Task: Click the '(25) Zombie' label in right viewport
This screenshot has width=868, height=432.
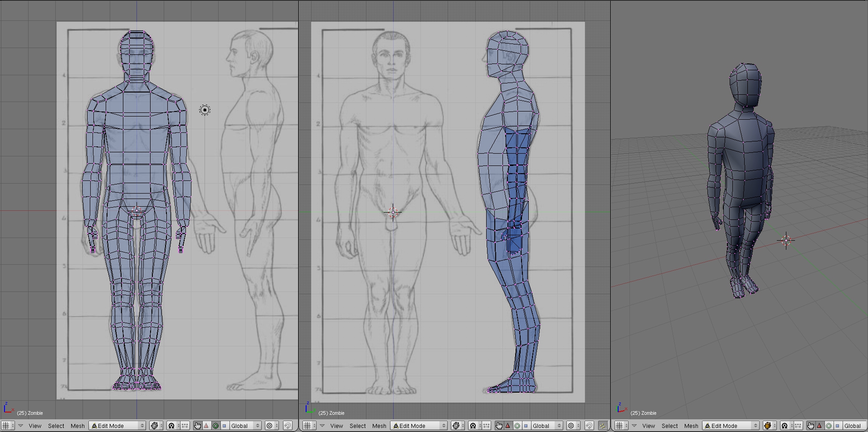Action: 644,413
